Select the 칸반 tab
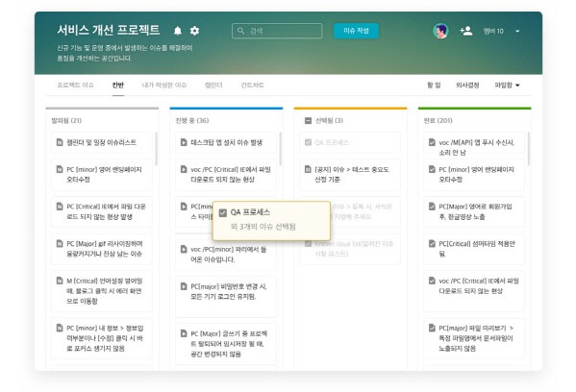Image resolution: width=576 pixels, height=392 pixels. pyautogui.click(x=118, y=86)
